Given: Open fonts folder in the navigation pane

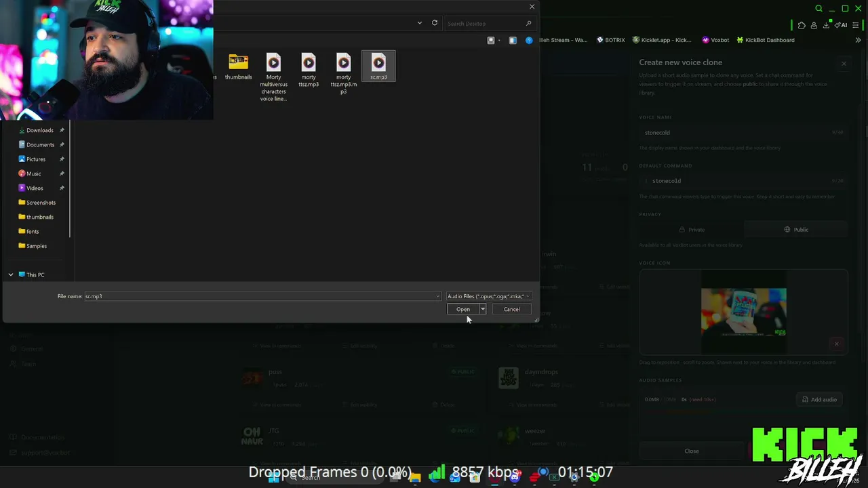Looking at the screenshot, I should [33, 231].
